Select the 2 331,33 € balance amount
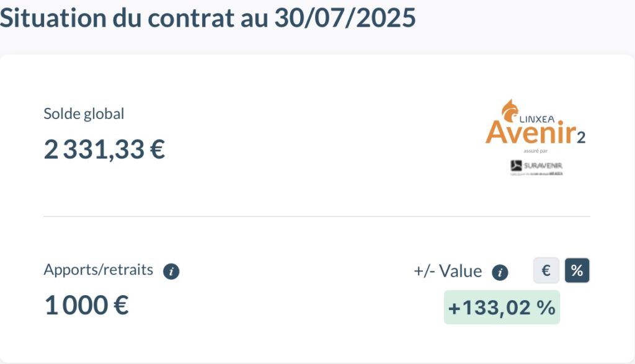 click(x=104, y=149)
